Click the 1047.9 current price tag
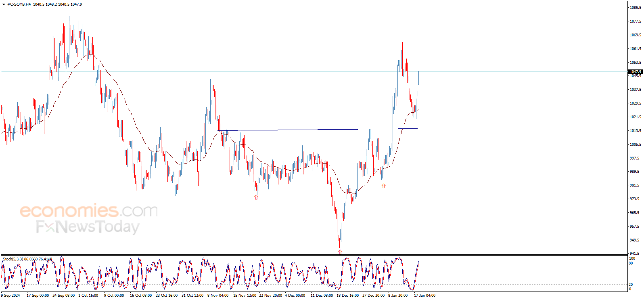 point(635,71)
